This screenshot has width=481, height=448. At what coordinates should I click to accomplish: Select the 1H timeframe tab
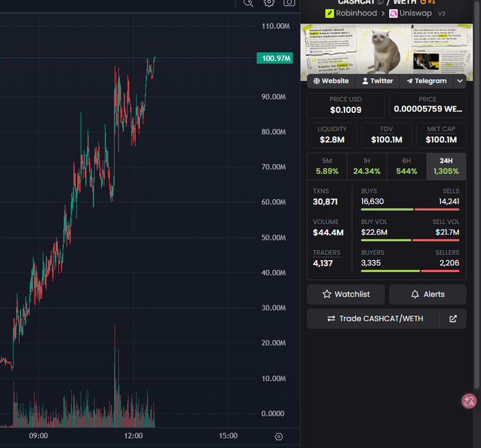(x=367, y=166)
